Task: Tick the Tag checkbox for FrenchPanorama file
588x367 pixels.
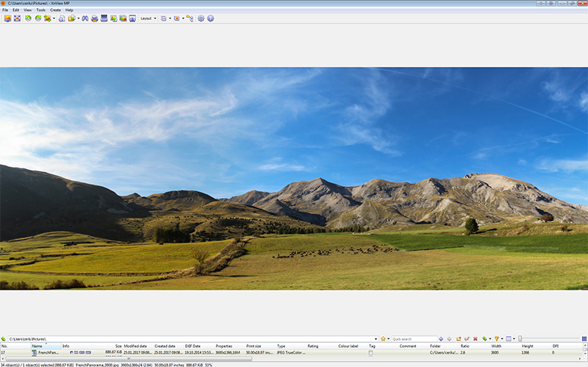Action: 371,353
